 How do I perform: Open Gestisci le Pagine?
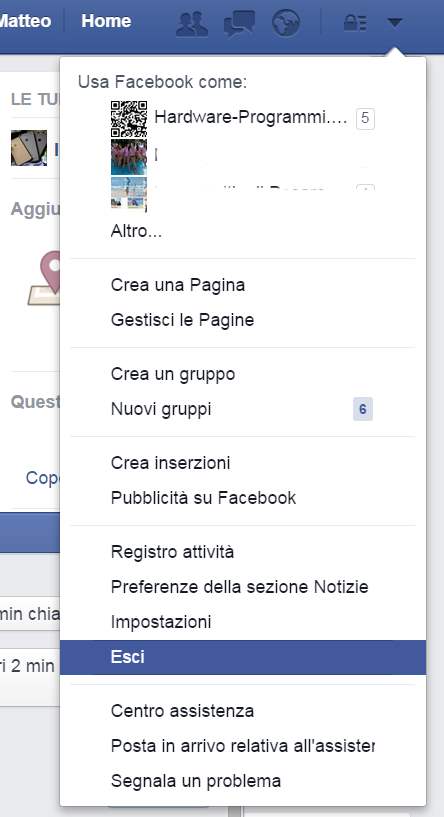pos(182,320)
